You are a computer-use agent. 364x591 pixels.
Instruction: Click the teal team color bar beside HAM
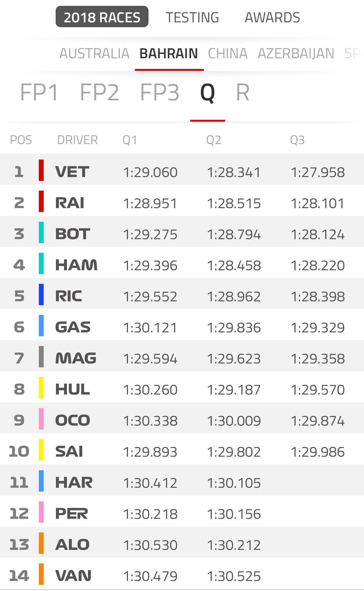41,263
